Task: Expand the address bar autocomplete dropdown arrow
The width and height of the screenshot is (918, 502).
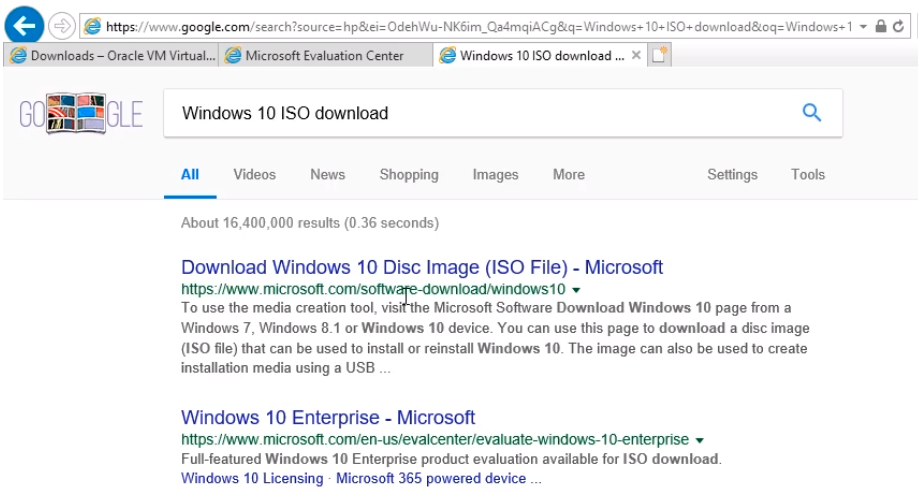Action: click(x=863, y=26)
